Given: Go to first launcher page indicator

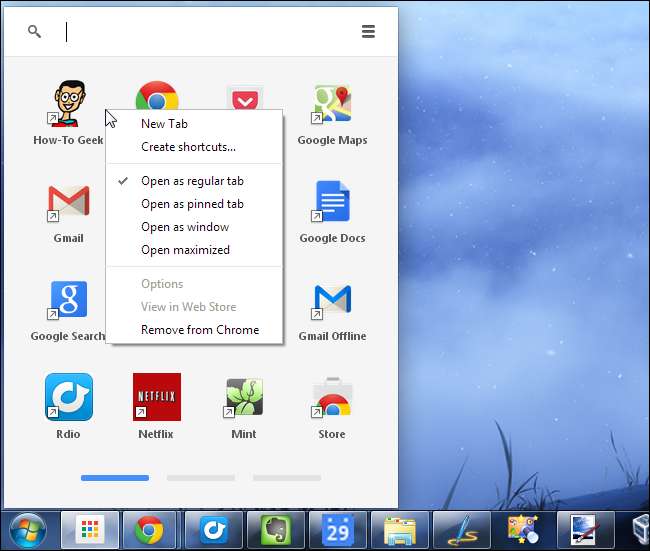Looking at the screenshot, I should point(115,478).
